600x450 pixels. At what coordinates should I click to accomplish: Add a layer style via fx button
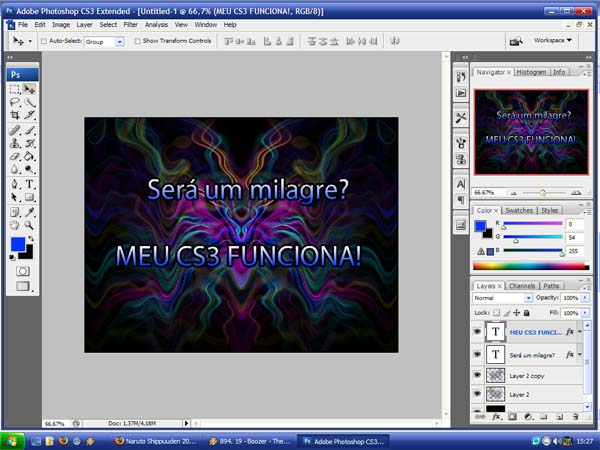click(x=497, y=417)
